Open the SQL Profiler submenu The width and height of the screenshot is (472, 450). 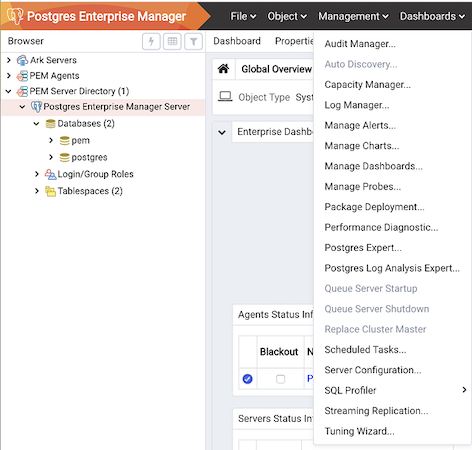pyautogui.click(x=392, y=390)
